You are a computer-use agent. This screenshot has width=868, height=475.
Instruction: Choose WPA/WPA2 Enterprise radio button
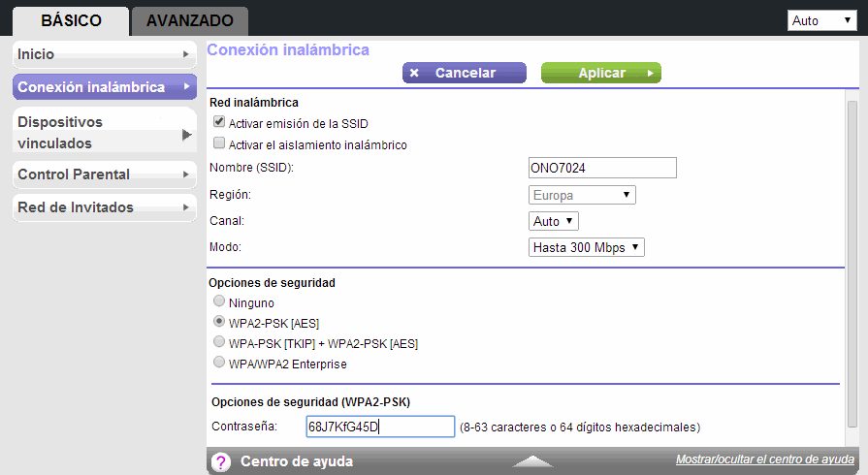219,364
